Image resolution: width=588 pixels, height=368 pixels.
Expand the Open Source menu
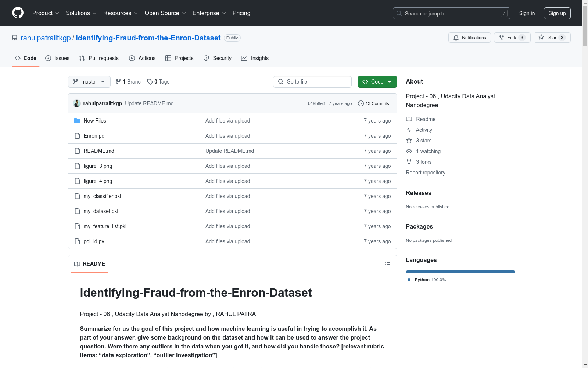(x=165, y=13)
